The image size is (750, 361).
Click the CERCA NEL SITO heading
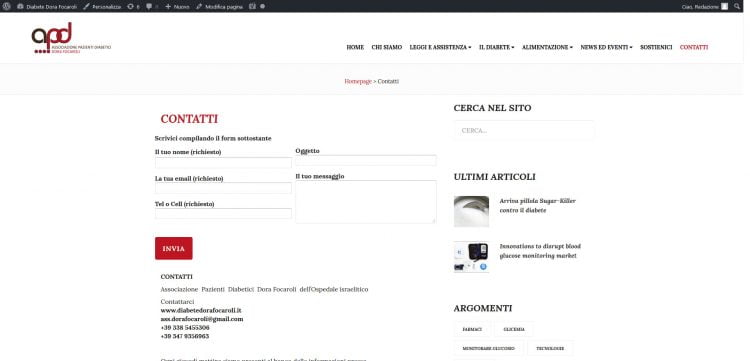click(x=492, y=108)
